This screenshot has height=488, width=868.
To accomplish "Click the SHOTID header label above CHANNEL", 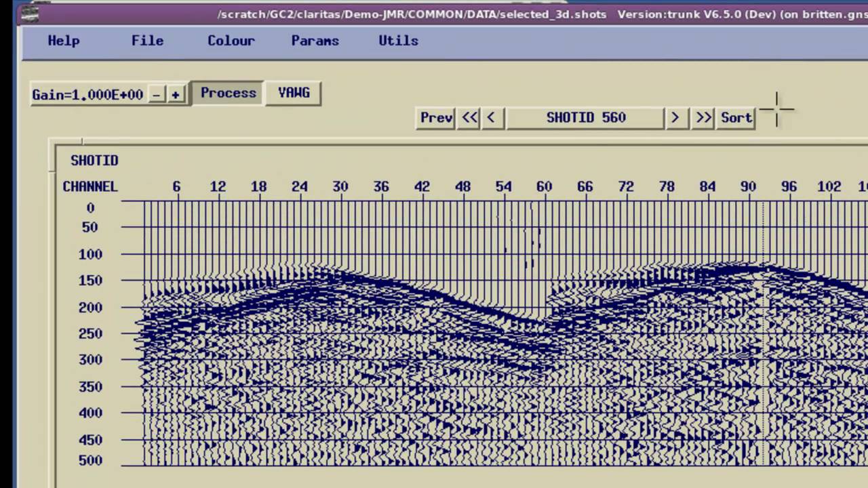I will coord(94,161).
